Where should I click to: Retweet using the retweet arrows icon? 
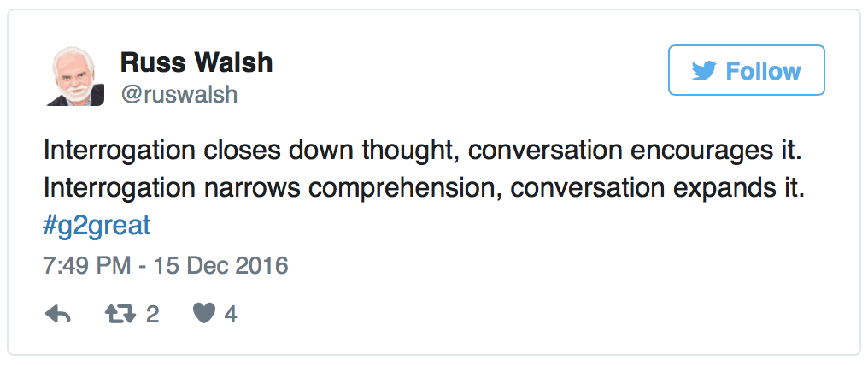point(120,315)
